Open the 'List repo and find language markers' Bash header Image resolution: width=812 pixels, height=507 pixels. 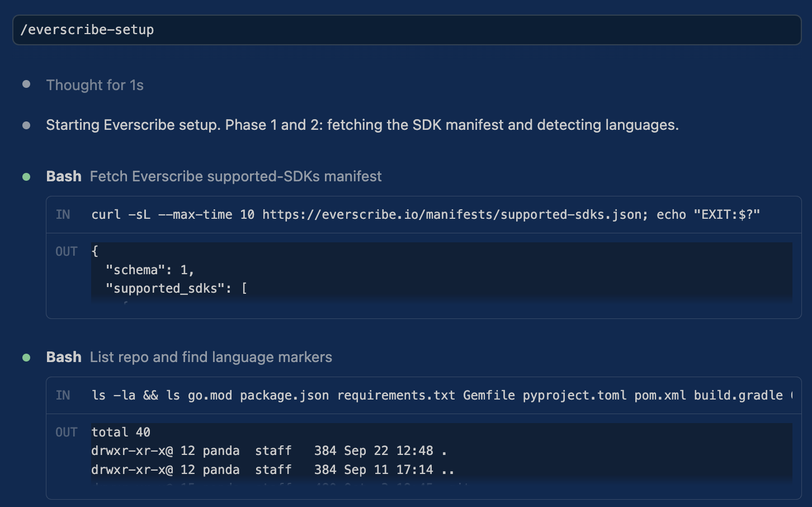pyautogui.click(x=189, y=357)
